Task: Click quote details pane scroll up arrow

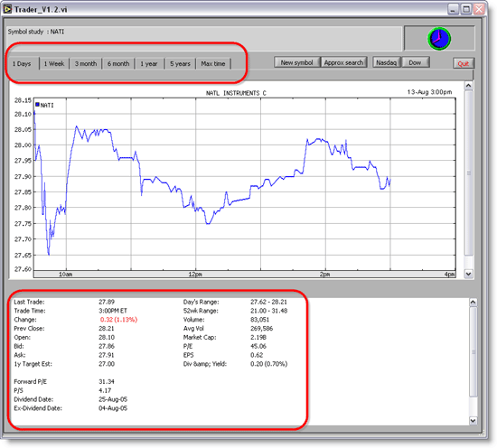Action: 473,303
